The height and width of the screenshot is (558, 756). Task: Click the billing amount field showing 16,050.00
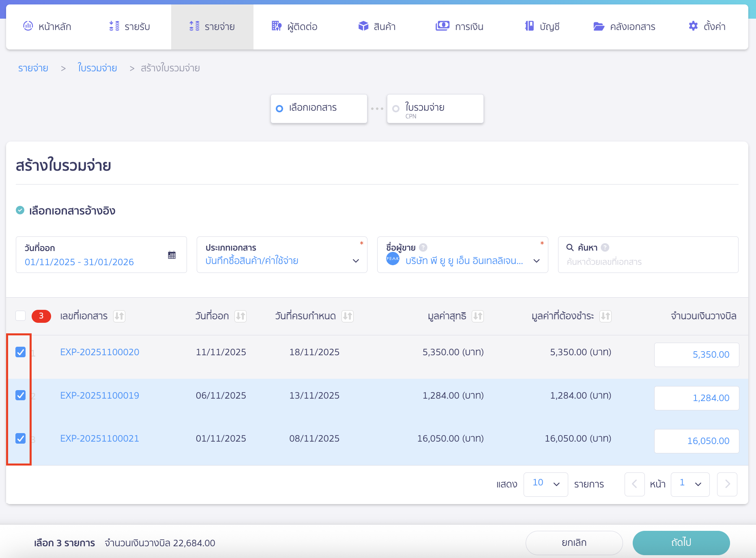tap(696, 441)
